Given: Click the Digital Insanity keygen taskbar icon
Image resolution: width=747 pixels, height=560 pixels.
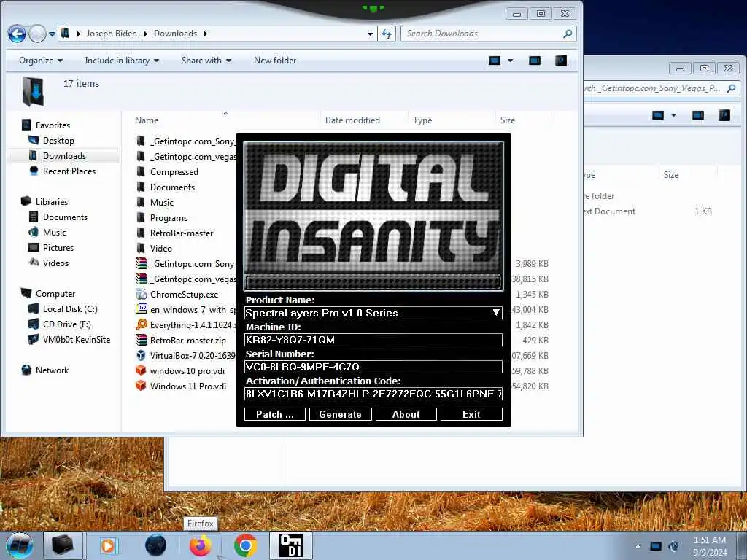Looking at the screenshot, I should coord(290,545).
